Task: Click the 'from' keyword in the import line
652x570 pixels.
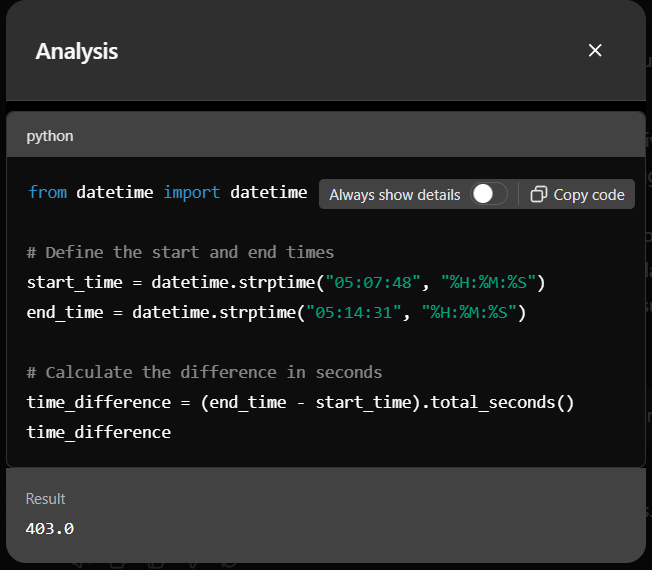Action: pyautogui.click(x=47, y=192)
